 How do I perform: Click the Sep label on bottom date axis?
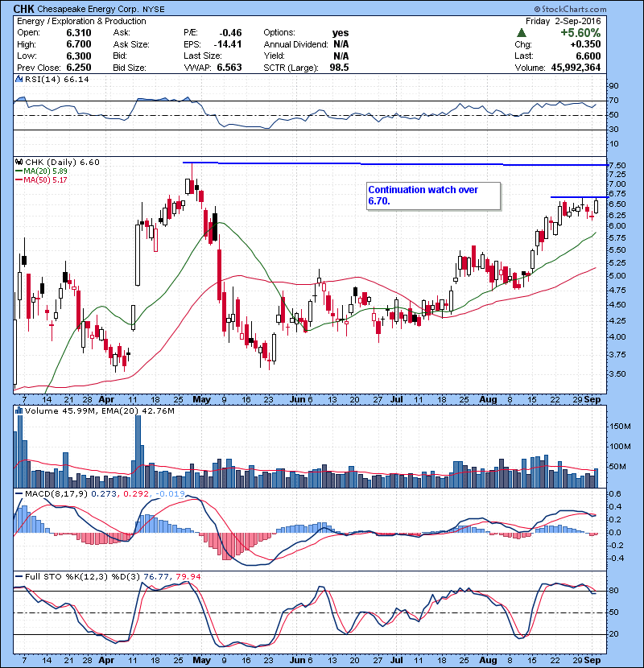[x=592, y=660]
